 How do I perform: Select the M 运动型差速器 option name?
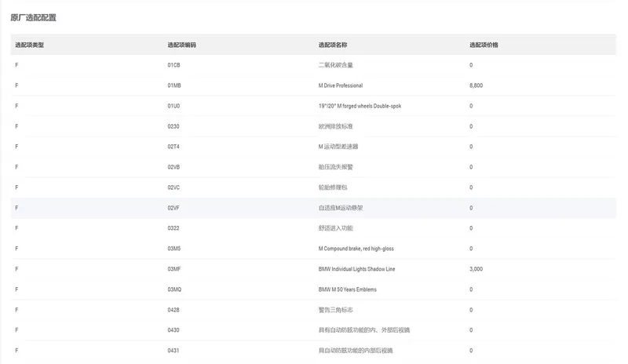click(x=338, y=147)
